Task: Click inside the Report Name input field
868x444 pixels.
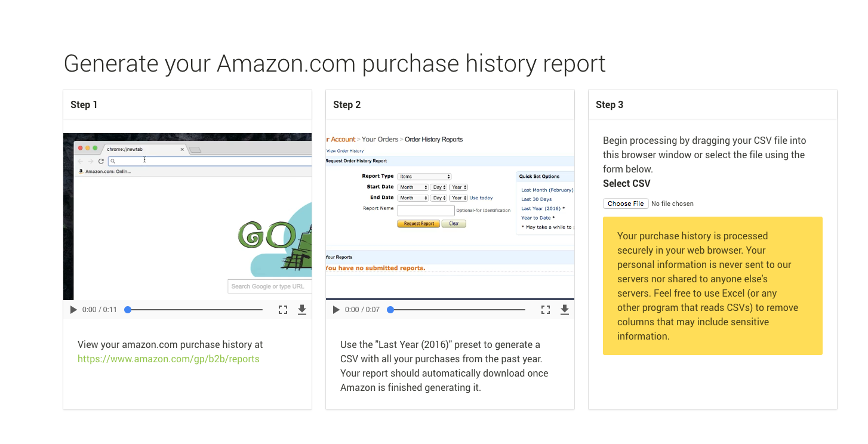Action: coord(426,210)
